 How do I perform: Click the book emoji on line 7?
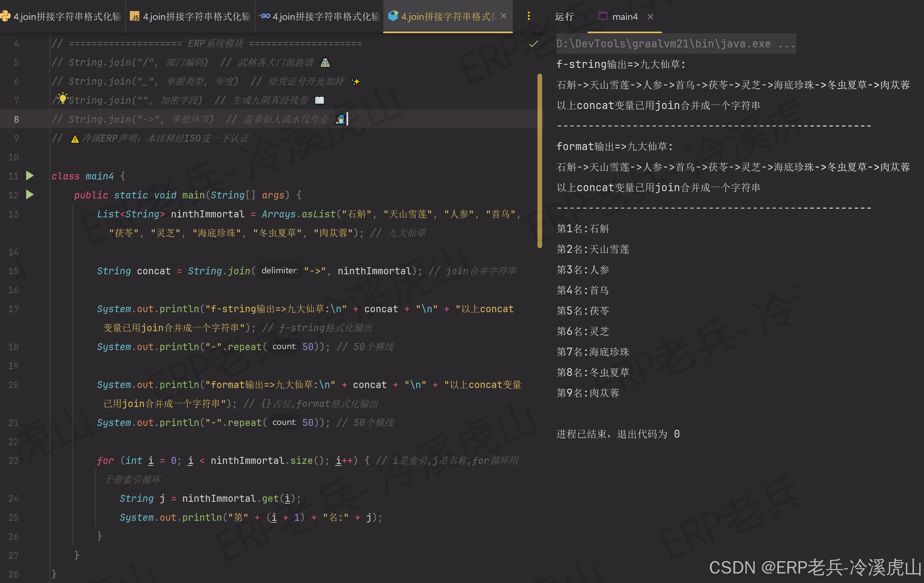[x=319, y=100]
